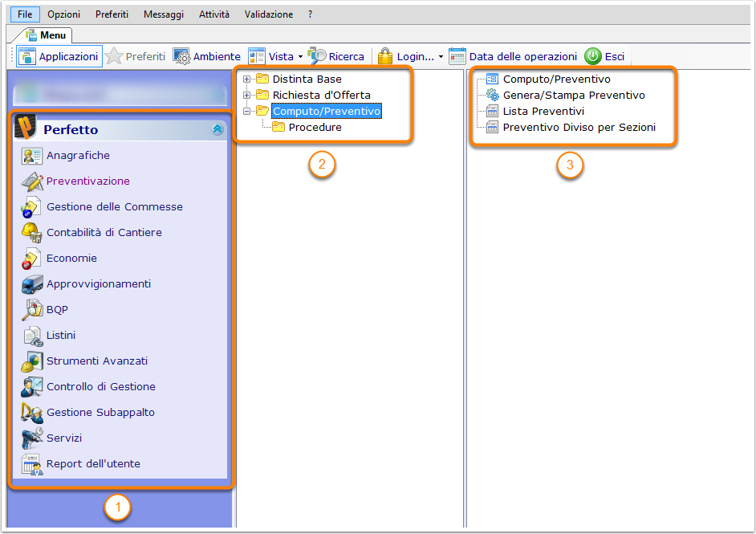The height and width of the screenshot is (534, 756).
Task: Open Genera/Stampa Preventivo item
Action: pos(573,96)
